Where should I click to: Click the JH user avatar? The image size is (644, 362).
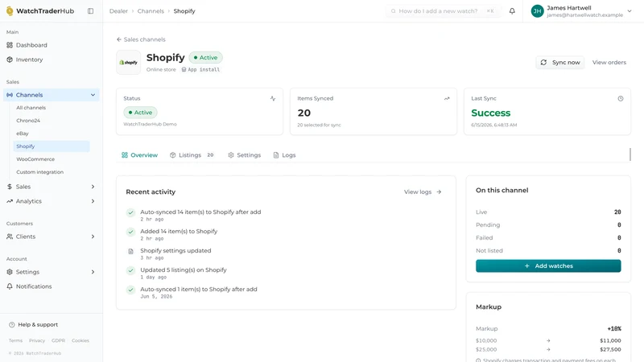pyautogui.click(x=537, y=11)
